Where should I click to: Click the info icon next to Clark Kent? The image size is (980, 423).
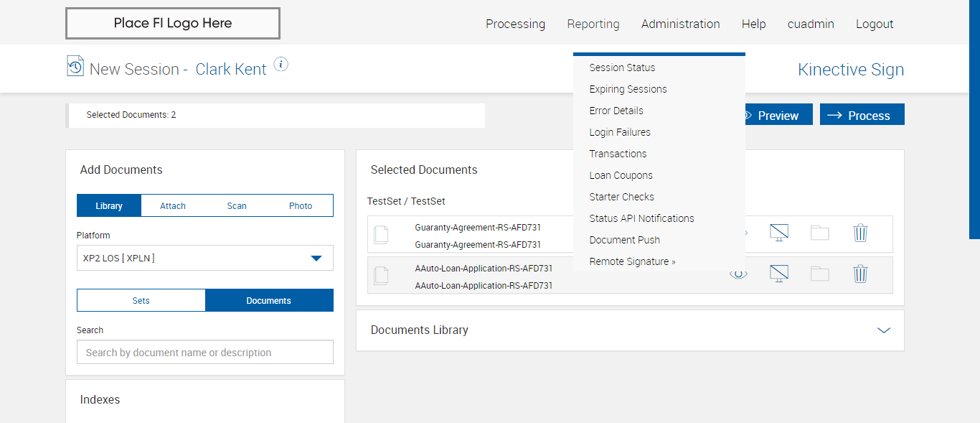pyautogui.click(x=281, y=65)
